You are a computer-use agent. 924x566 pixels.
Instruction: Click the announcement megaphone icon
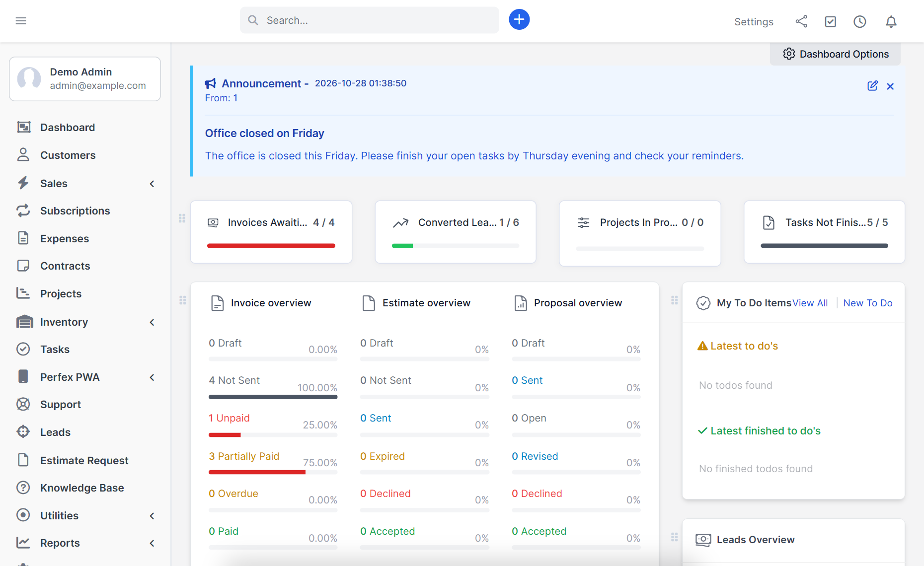point(211,83)
